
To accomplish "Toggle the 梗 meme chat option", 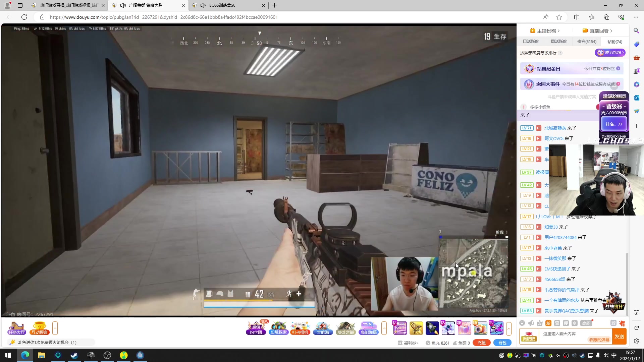I will tap(566, 323).
